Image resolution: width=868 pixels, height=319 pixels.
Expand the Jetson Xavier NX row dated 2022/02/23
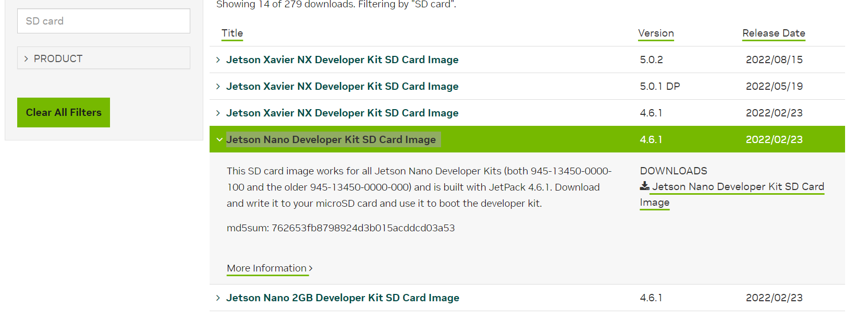[x=218, y=113]
